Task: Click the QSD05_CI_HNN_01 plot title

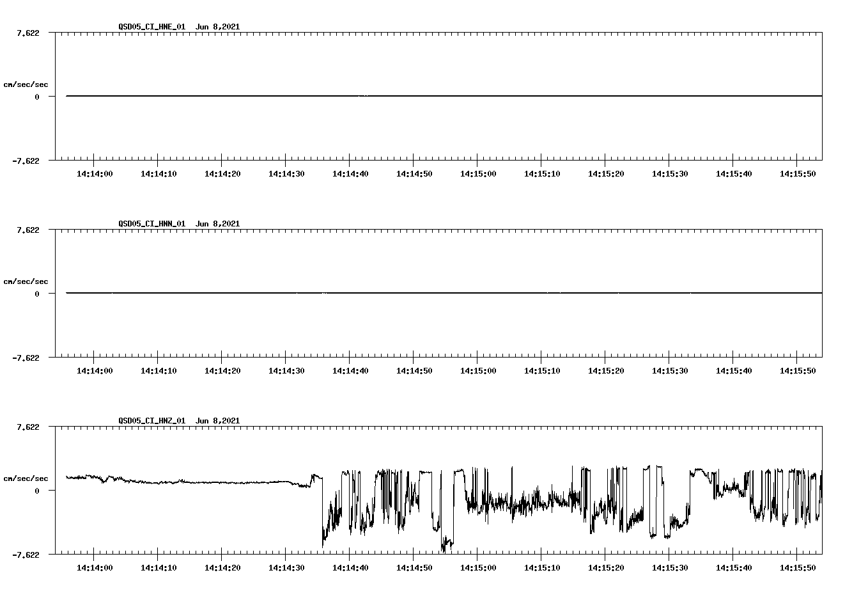Action: pyautogui.click(x=179, y=224)
